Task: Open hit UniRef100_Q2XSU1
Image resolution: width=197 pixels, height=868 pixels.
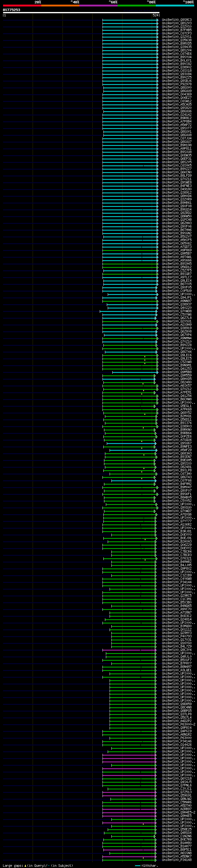Action: [x=177, y=321]
